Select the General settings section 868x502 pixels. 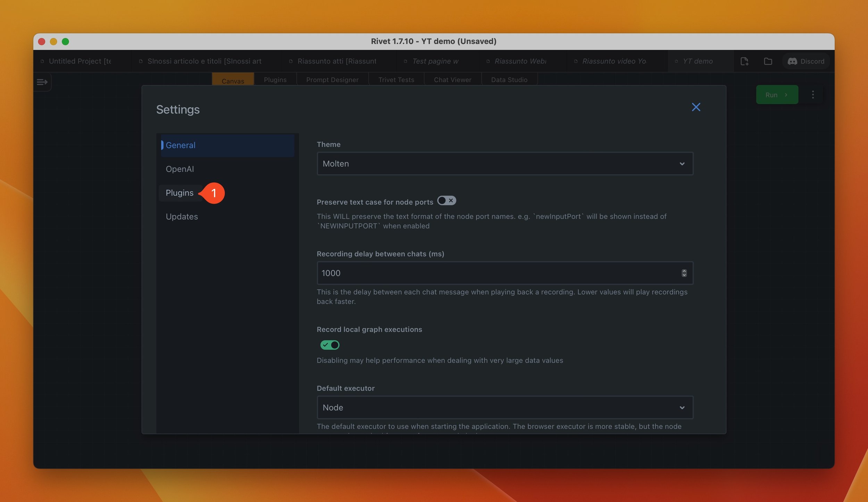coord(227,145)
